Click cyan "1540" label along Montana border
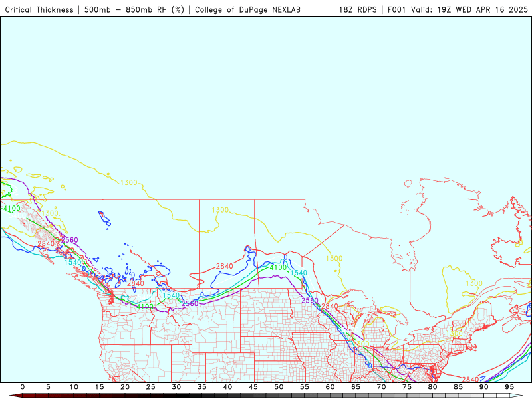 pos(171,295)
